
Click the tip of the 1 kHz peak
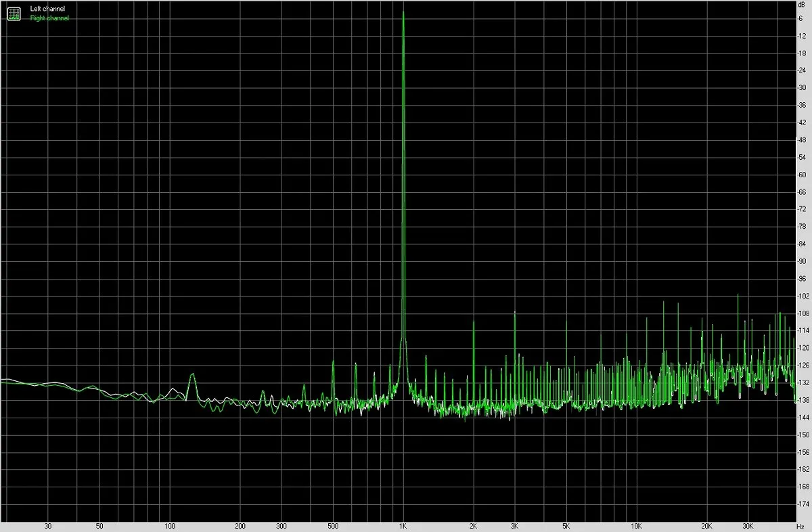[403, 12]
